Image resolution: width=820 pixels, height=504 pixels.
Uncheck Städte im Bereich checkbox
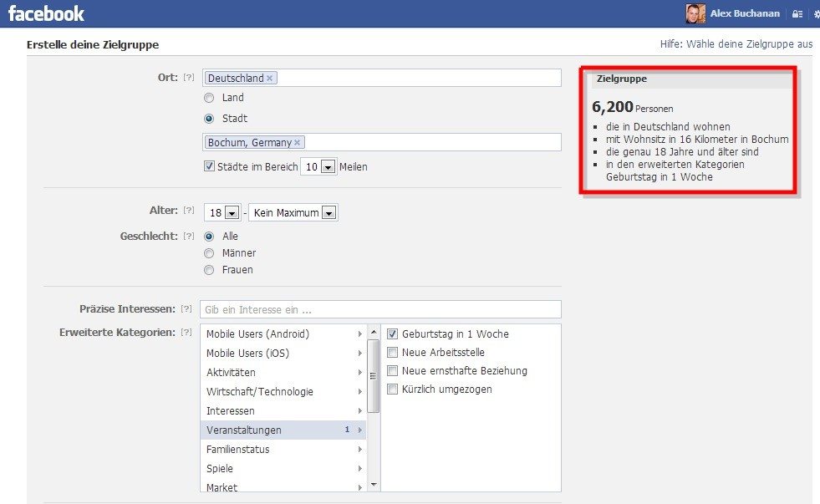pos(209,166)
